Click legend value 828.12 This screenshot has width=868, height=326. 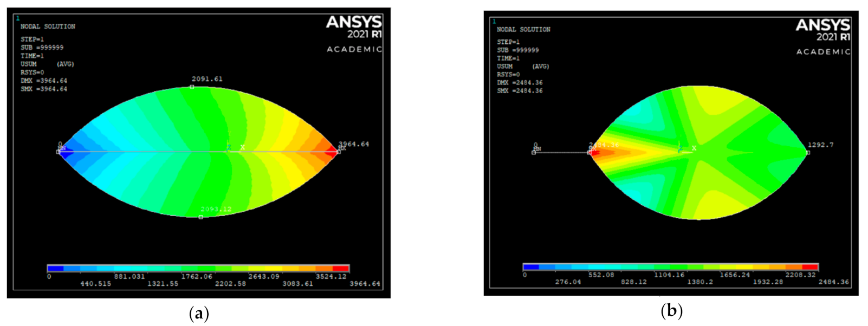(633, 282)
